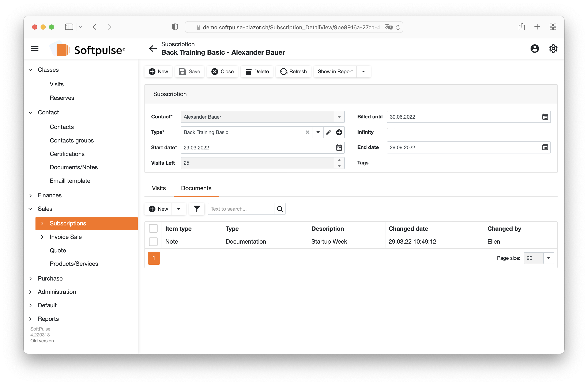Expand the Purchase menu group
The height and width of the screenshot is (385, 588).
[30, 279]
